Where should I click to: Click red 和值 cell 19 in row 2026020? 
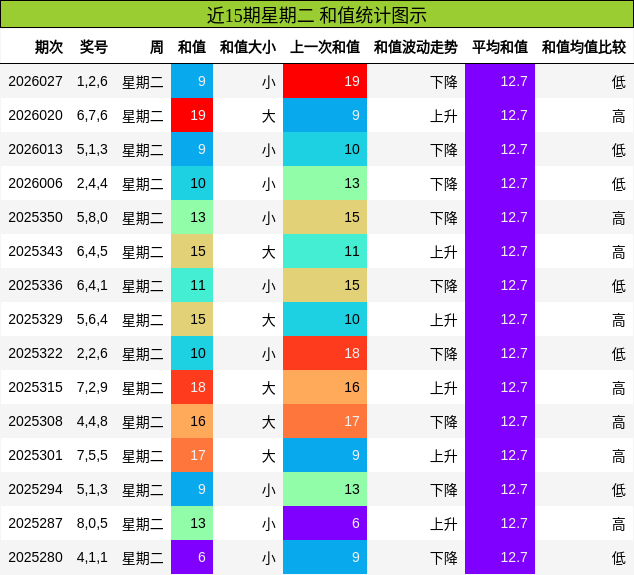[x=192, y=115]
